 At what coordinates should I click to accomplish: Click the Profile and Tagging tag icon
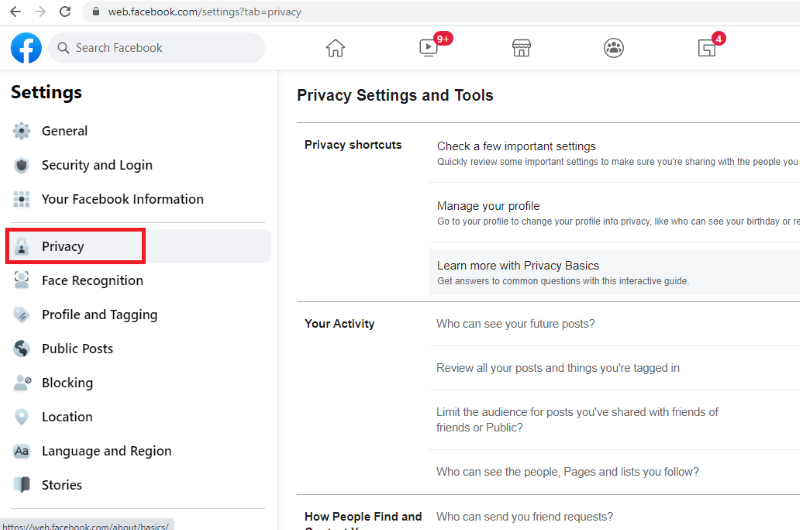[21, 314]
